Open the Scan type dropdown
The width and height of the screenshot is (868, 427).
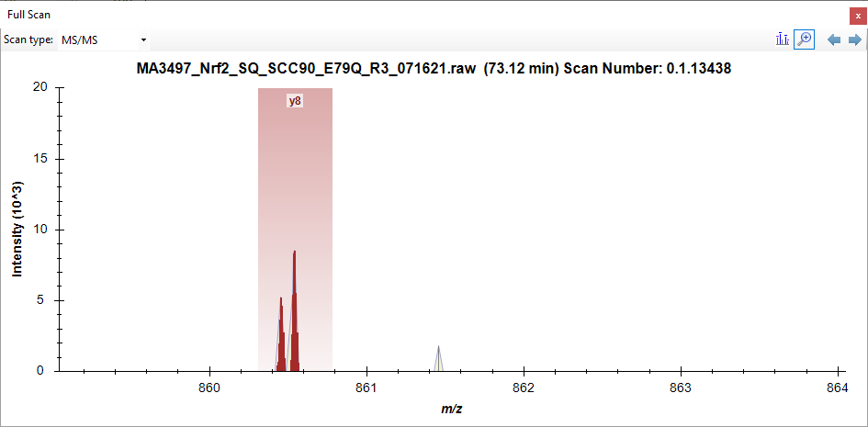pyautogui.click(x=103, y=39)
